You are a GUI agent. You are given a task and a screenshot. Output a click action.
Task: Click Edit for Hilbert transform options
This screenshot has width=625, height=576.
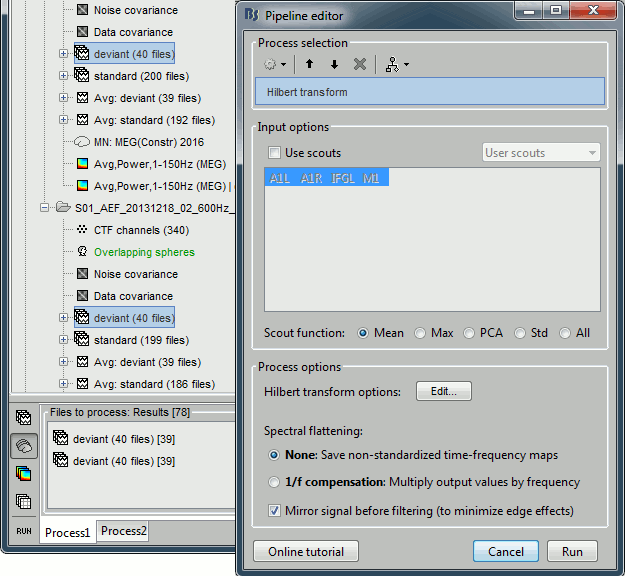pyautogui.click(x=443, y=391)
